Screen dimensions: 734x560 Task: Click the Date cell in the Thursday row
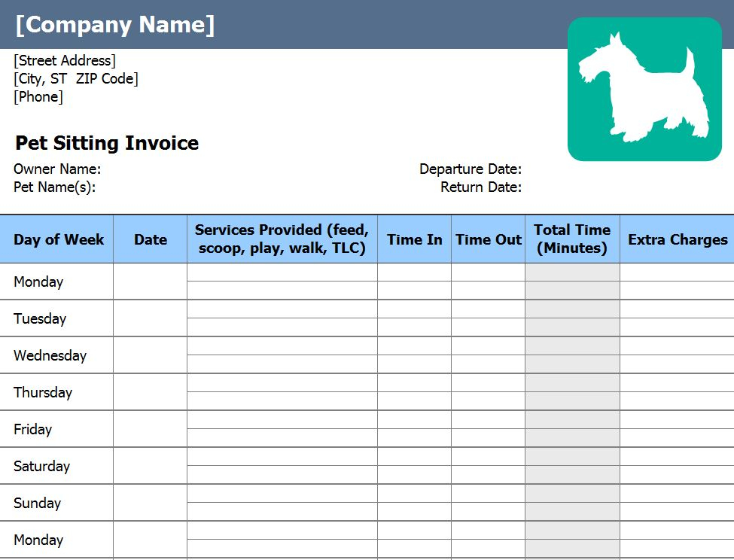151,392
